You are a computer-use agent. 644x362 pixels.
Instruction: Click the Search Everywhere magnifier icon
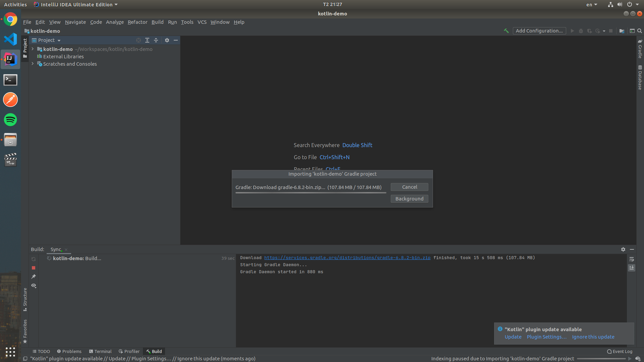[640, 31]
